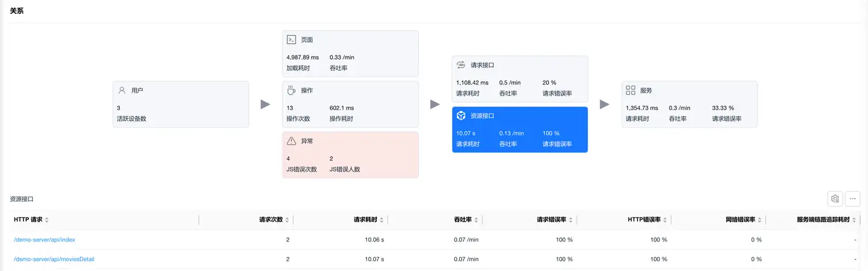The width and height of the screenshot is (868, 271).
Task: Click the cube icon in 资源接口 card
Action: click(461, 116)
